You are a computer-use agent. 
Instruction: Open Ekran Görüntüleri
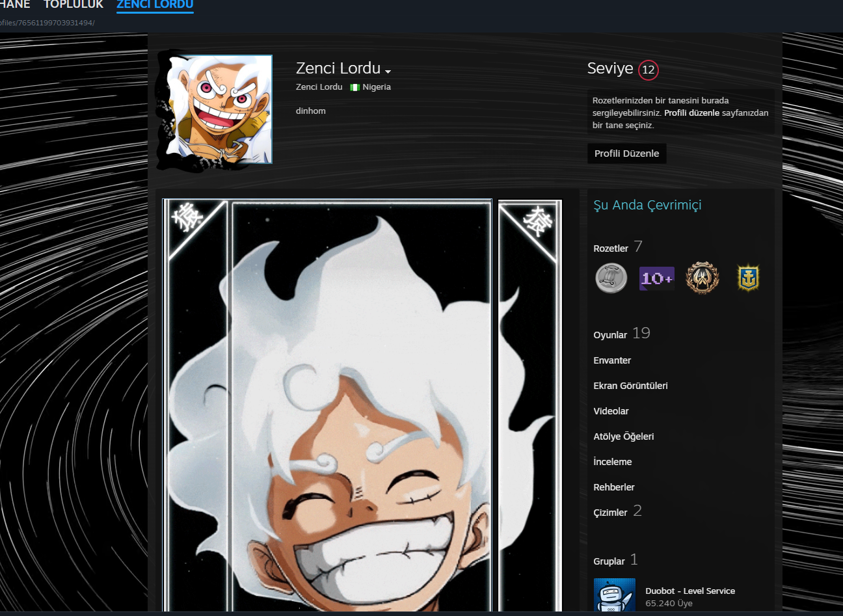pos(630,386)
